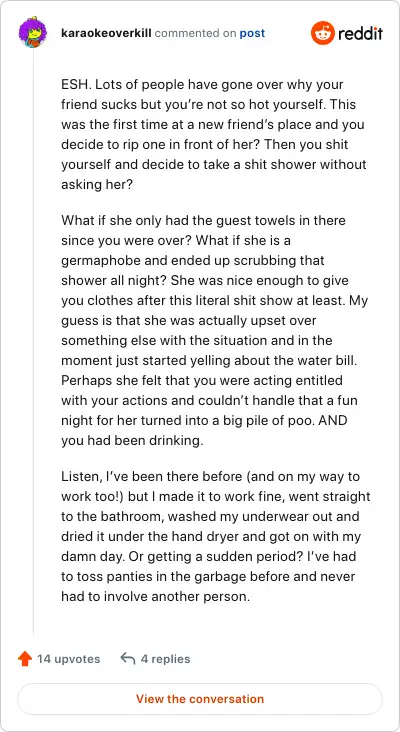Open the karaokeoverkill username profile
This screenshot has height=732, width=400.
pyautogui.click(x=106, y=34)
